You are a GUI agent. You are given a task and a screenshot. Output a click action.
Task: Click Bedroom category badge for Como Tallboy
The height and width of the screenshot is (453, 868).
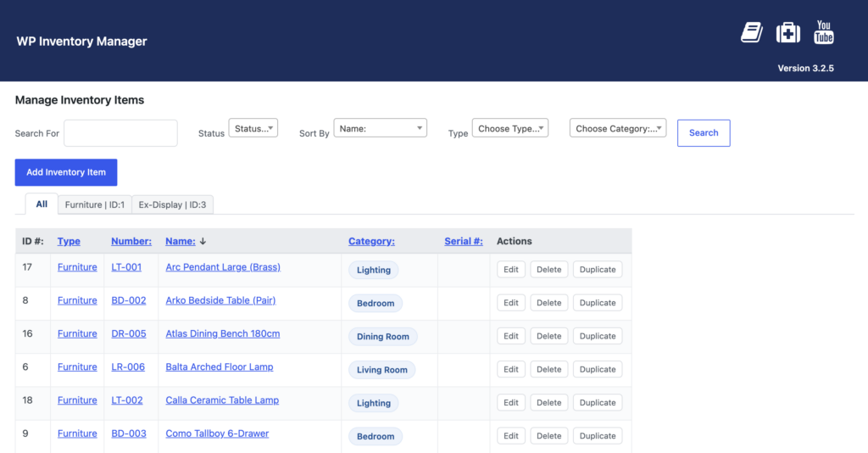(x=376, y=436)
